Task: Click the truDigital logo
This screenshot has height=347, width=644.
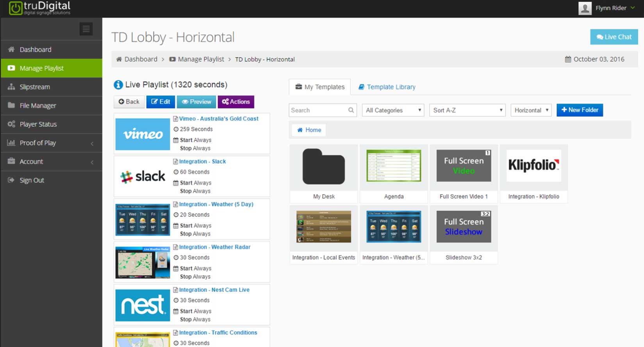Action: (x=39, y=8)
